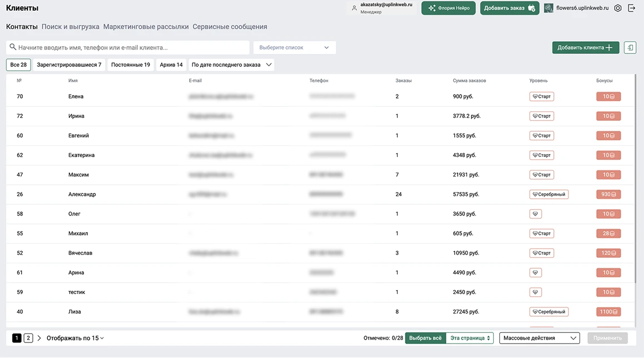
Task: Filter by Постоянные 19 clients
Action: (131, 65)
